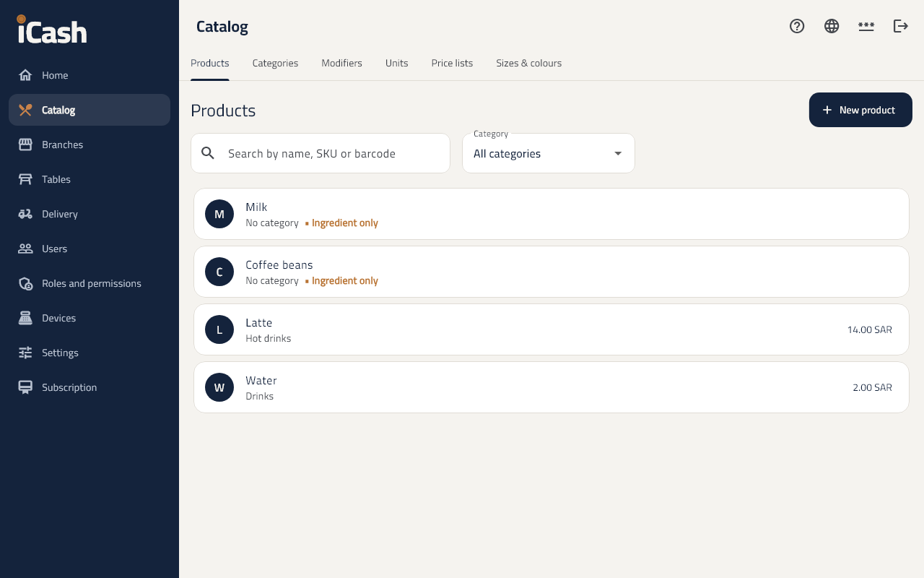Click the Home house icon
924x578 pixels.
[25, 75]
